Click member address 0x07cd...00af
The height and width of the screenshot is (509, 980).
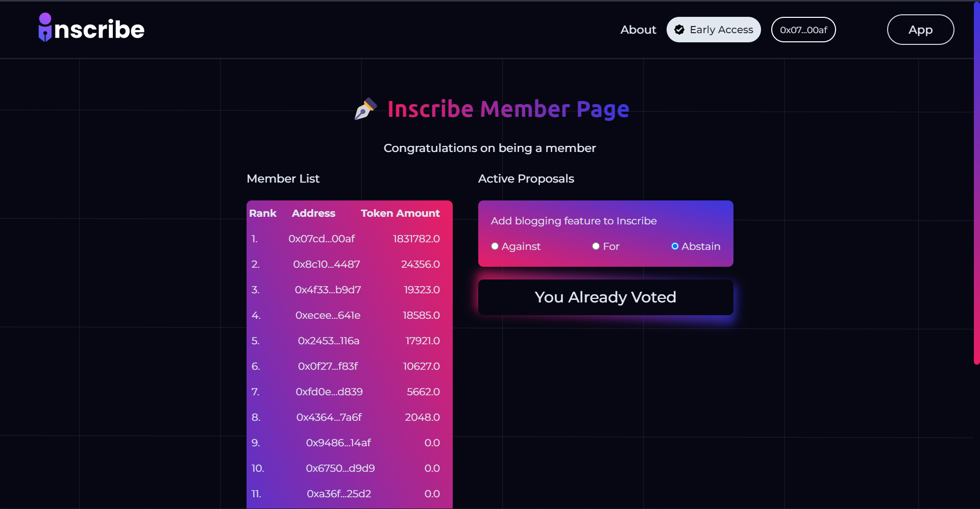coord(322,239)
